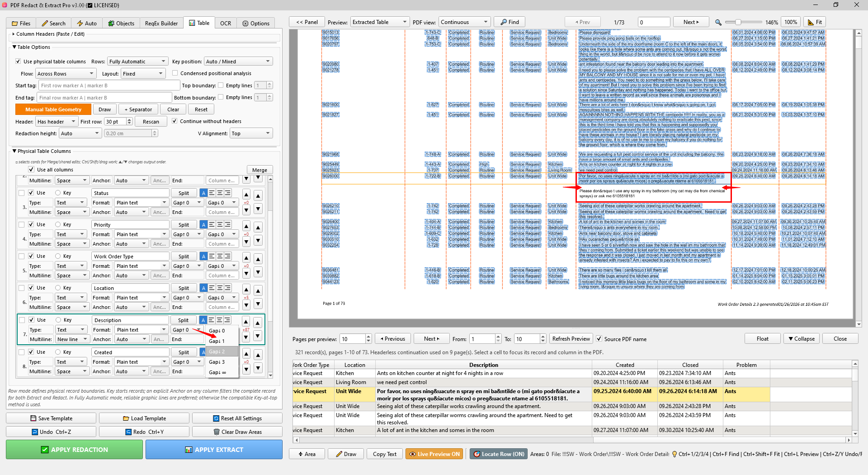This screenshot has width=868, height=475.
Task: Expand Column Headers (Paste / Edit)
Action: [14, 34]
